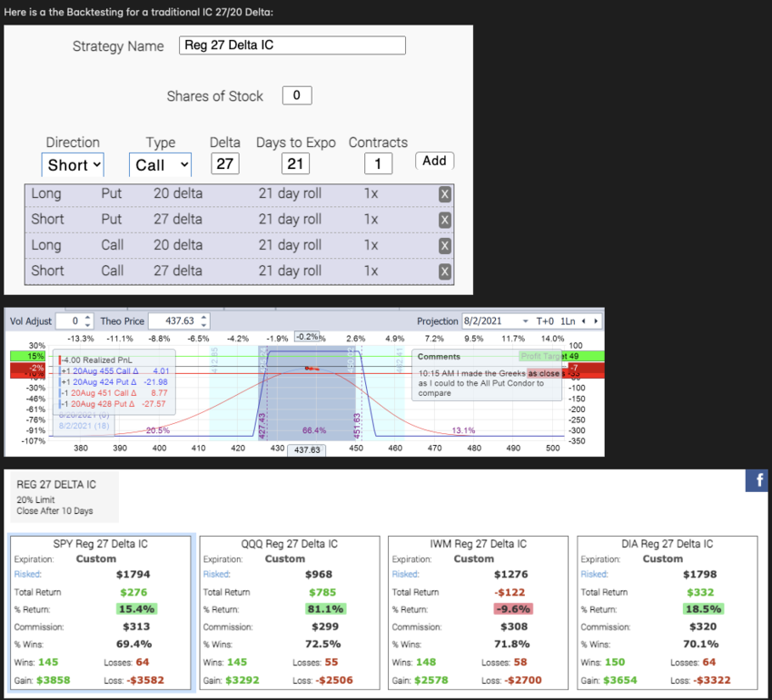Click the 427.43 lower breakeven label

pyautogui.click(x=262, y=425)
